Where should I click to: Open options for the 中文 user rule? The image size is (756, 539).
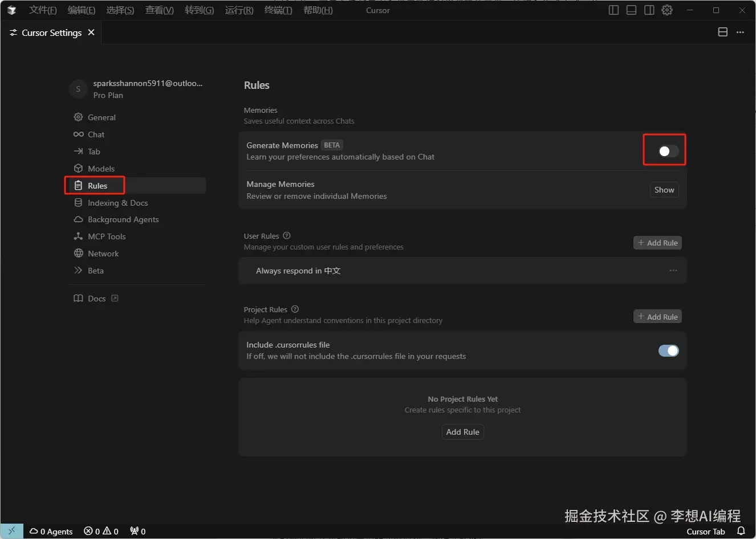tap(673, 271)
